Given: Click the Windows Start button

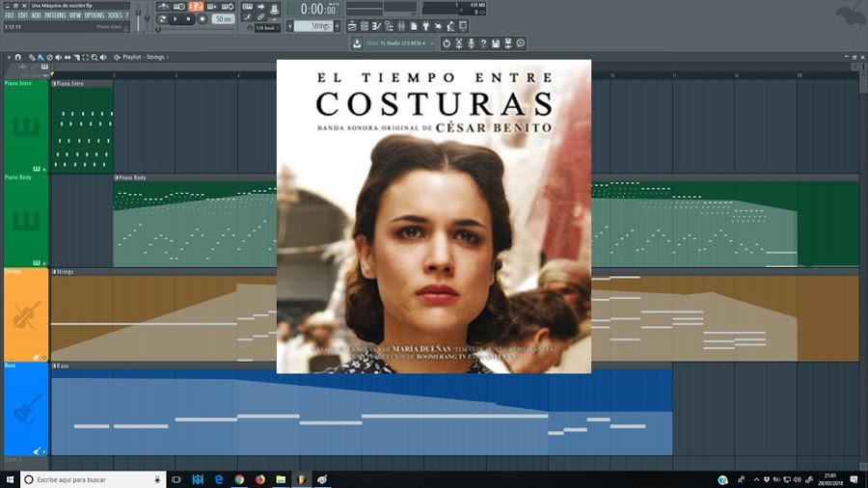Looking at the screenshot, I should point(10,479).
